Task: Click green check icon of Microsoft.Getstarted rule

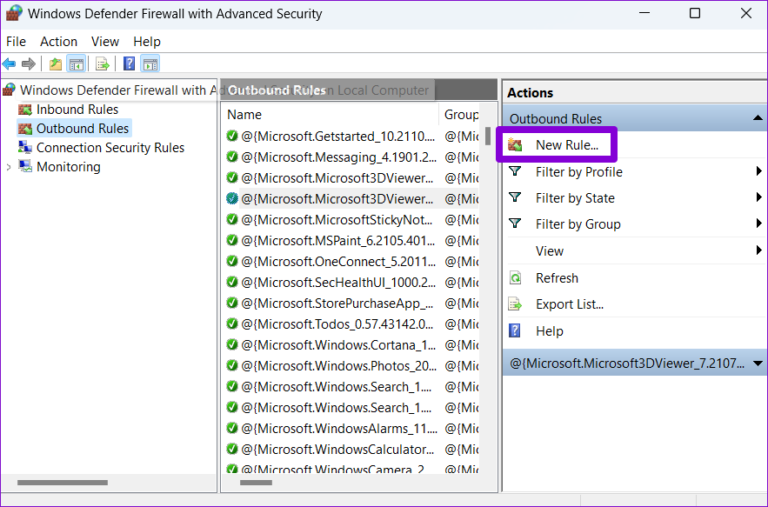Action: click(x=232, y=136)
